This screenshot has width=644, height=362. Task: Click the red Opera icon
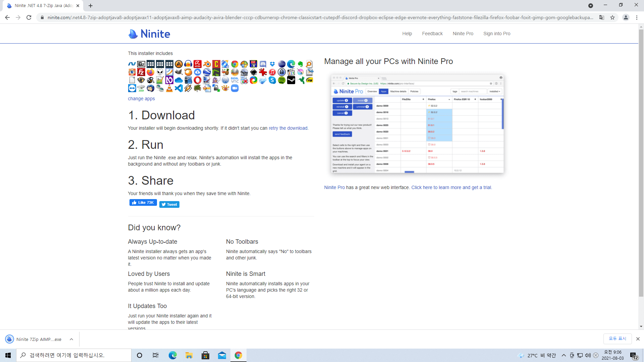198,80
